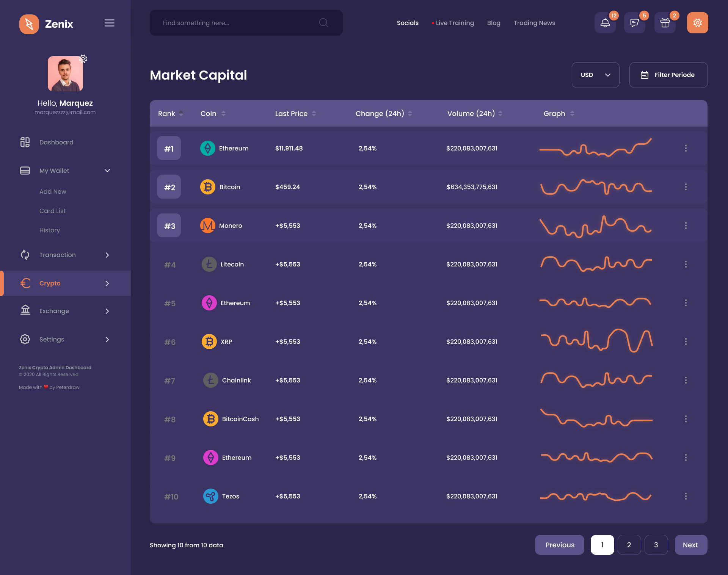Sort table by Volume (24h) column
Viewport: 728px width, 575px height.
[x=500, y=113]
